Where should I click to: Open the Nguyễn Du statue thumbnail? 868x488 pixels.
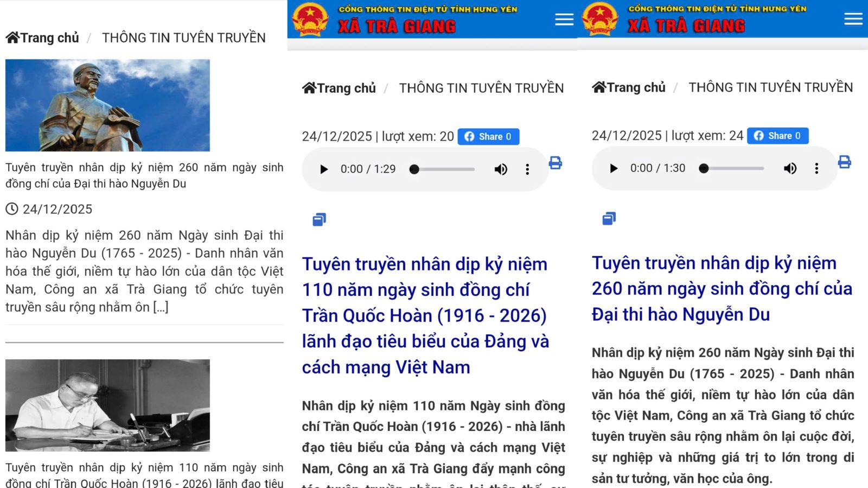pyautogui.click(x=107, y=105)
